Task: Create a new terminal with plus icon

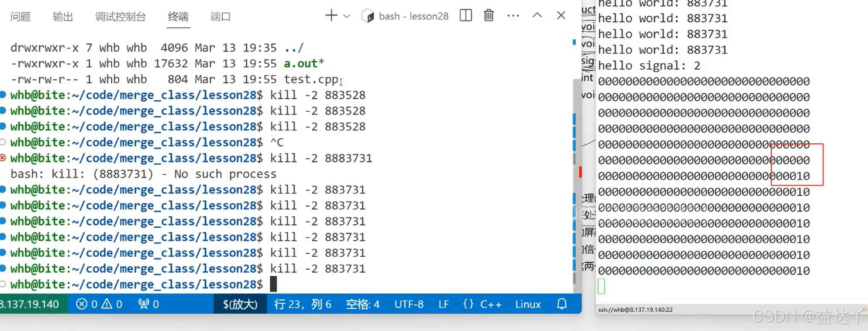Action: pyautogui.click(x=331, y=16)
